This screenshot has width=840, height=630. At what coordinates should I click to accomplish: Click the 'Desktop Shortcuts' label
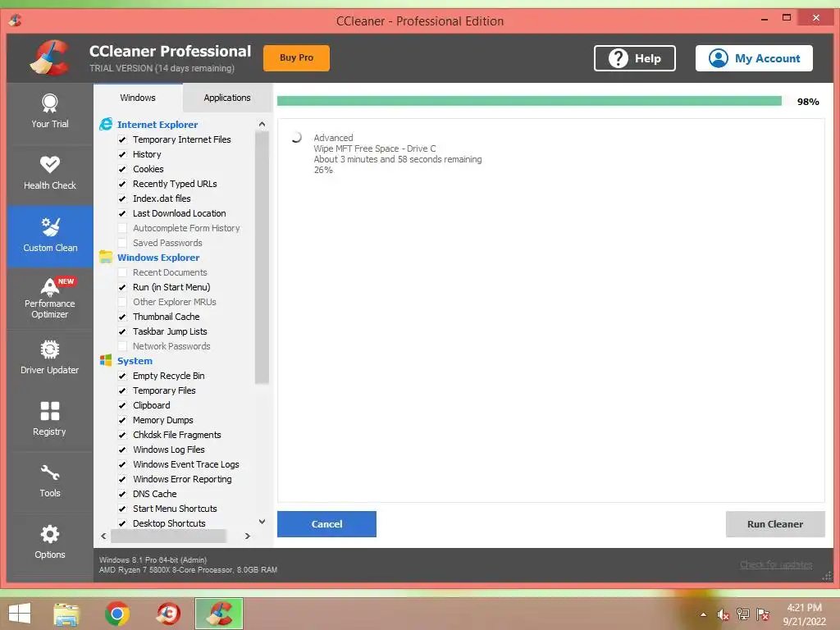[169, 523]
